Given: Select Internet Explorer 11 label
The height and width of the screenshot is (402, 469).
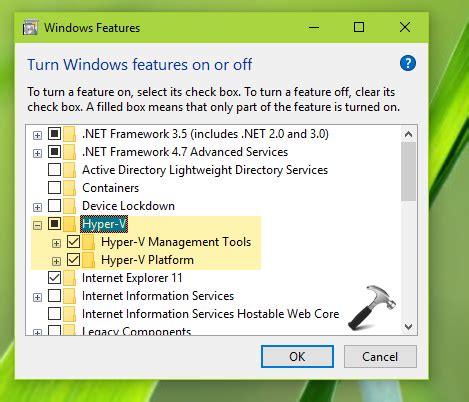Looking at the screenshot, I should (x=132, y=278).
